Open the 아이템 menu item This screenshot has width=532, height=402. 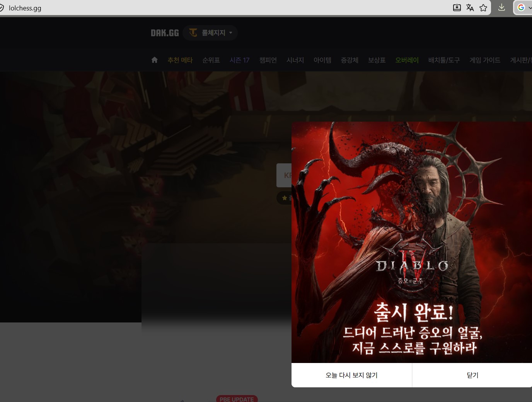point(322,60)
